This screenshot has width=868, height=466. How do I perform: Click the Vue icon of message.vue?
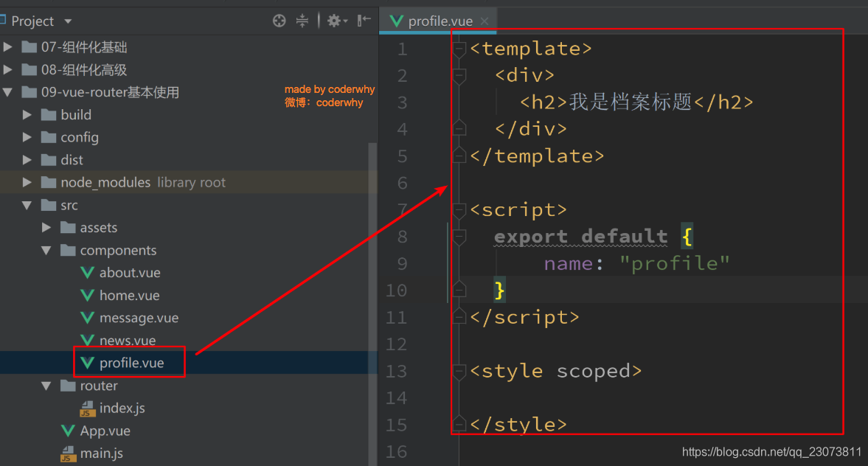click(x=87, y=319)
